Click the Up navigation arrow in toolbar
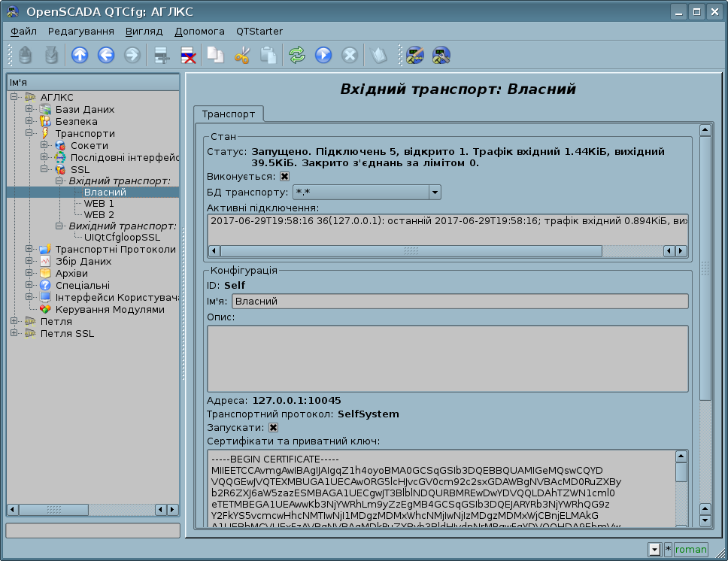 [80, 55]
